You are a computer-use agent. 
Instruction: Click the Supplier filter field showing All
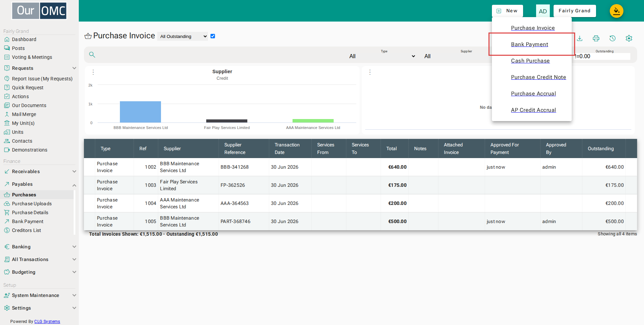(457, 56)
